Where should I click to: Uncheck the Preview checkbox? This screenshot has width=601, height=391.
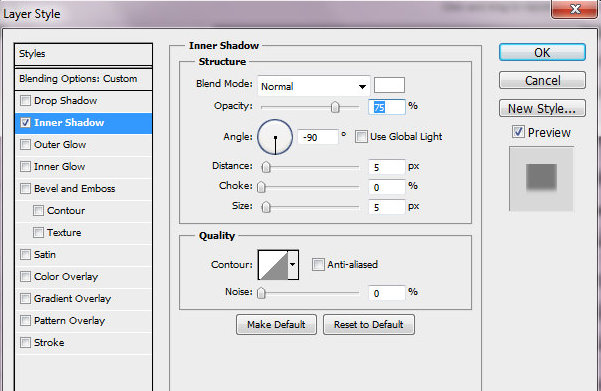coord(518,132)
